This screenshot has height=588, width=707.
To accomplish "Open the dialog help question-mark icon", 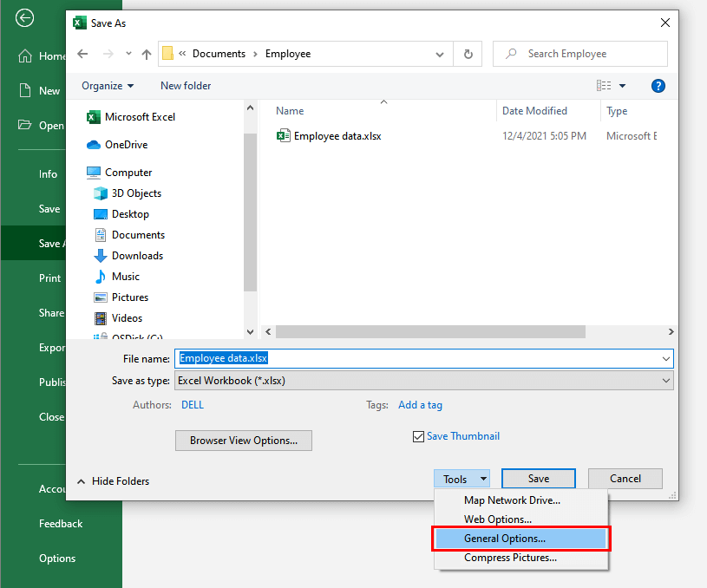I will (658, 86).
